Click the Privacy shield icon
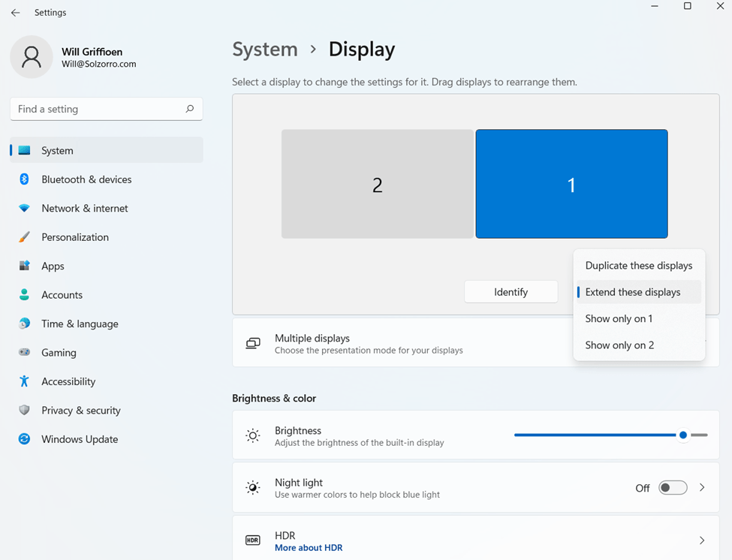This screenshot has width=732, height=560. tap(24, 410)
